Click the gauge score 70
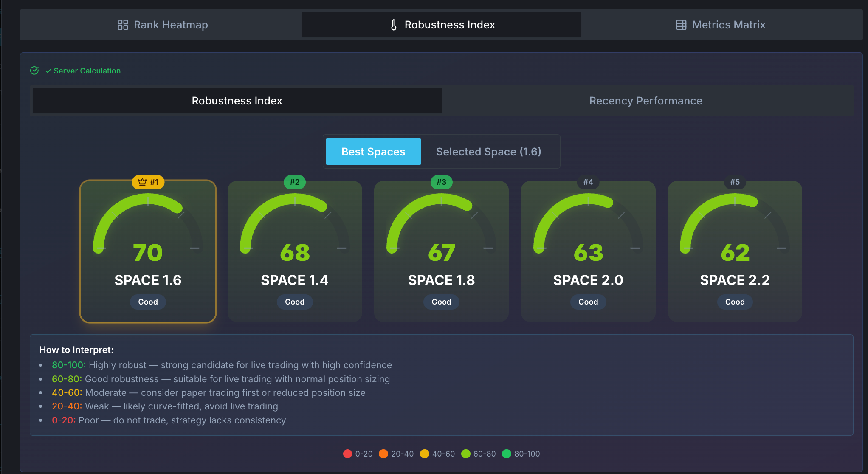 point(148,253)
